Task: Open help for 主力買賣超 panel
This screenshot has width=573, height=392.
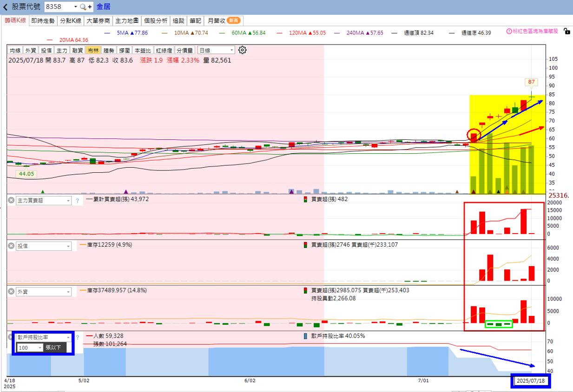Action: [78, 201]
